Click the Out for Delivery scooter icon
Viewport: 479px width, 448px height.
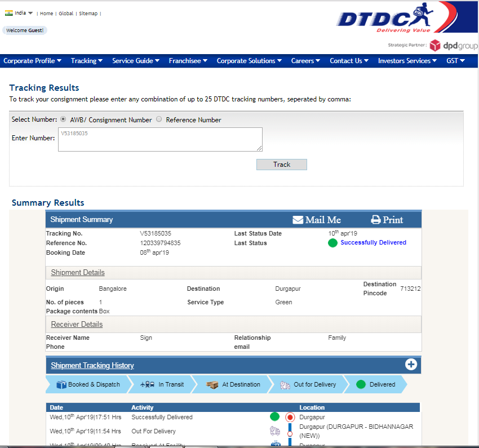pos(285,385)
